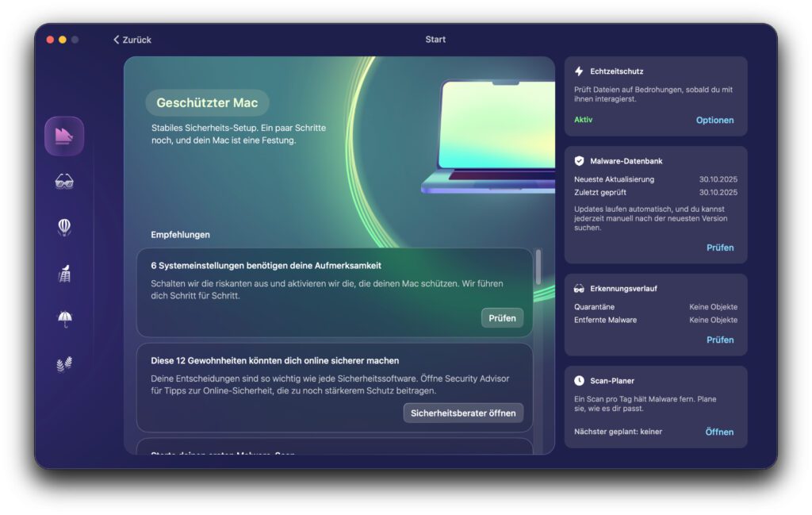Screen dimensions: 812x515
Task: Select the laurel leaves sidebar icon
Action: [x=64, y=364]
